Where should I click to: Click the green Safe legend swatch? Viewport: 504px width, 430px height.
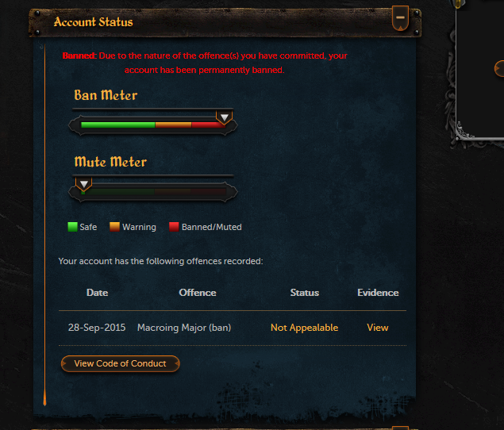[73, 227]
